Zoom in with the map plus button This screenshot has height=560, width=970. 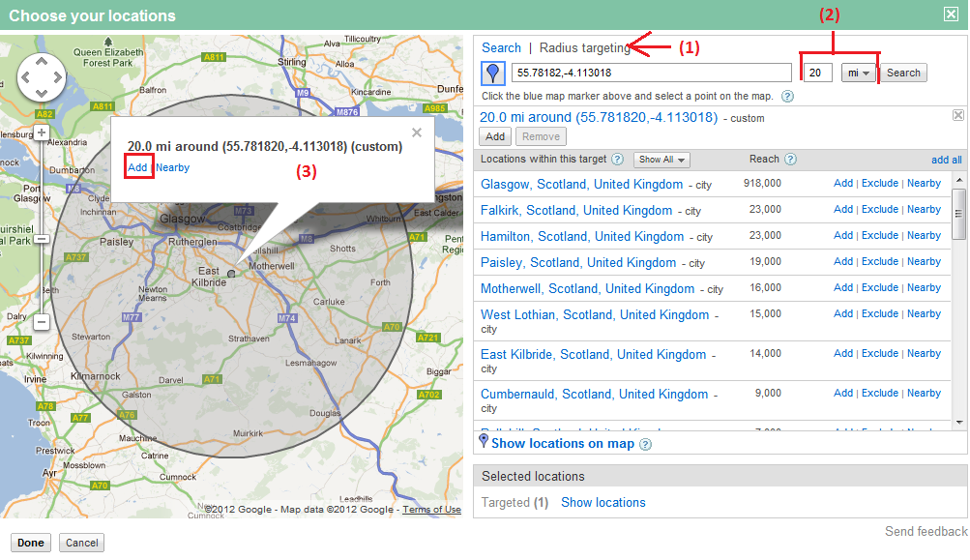[x=42, y=133]
